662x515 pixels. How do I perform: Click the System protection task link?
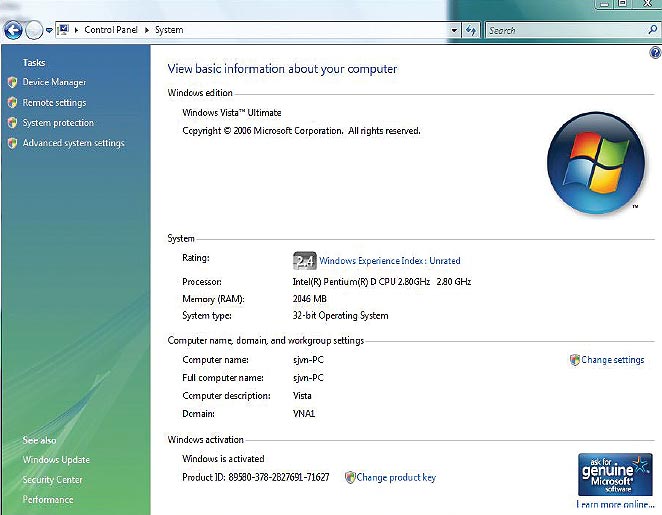point(58,123)
